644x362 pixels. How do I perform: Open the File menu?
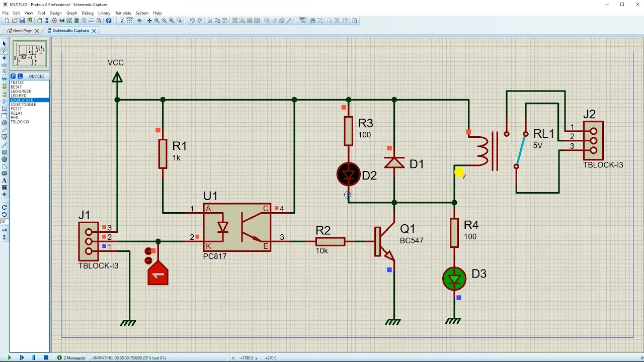(x=6, y=13)
